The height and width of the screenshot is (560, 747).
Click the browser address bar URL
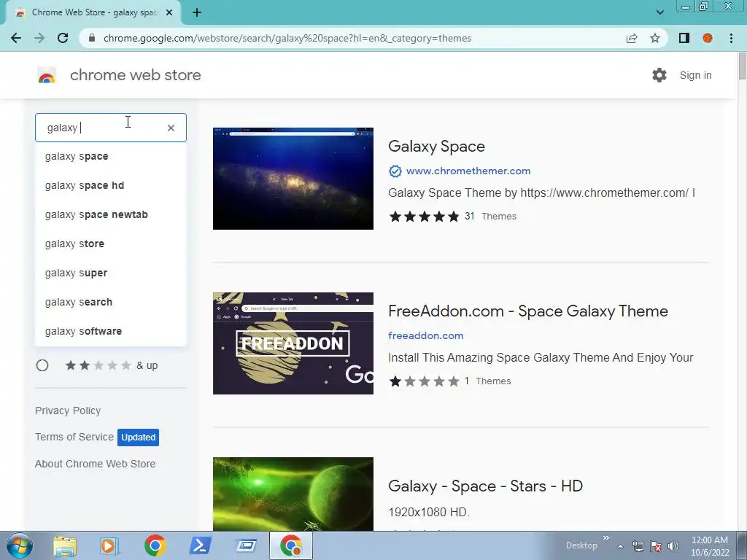[287, 38]
